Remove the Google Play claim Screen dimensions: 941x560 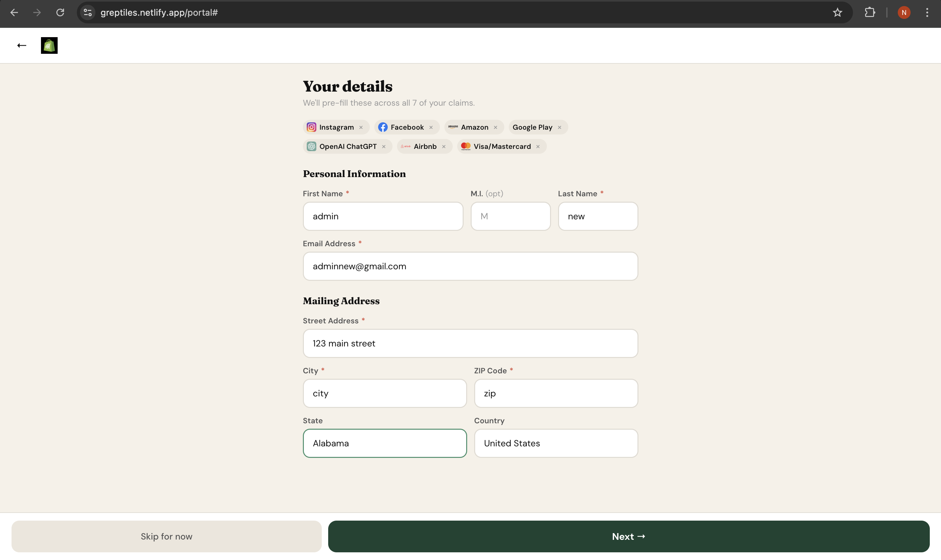point(560,127)
